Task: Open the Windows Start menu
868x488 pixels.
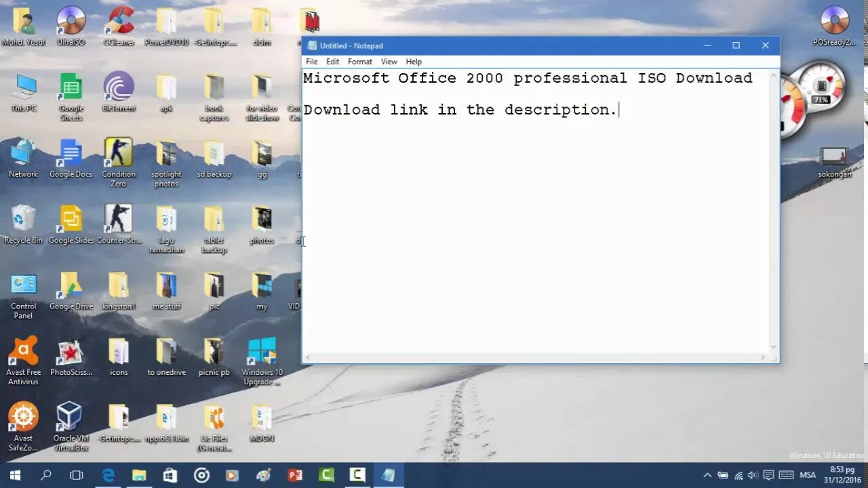Action: click(15, 475)
